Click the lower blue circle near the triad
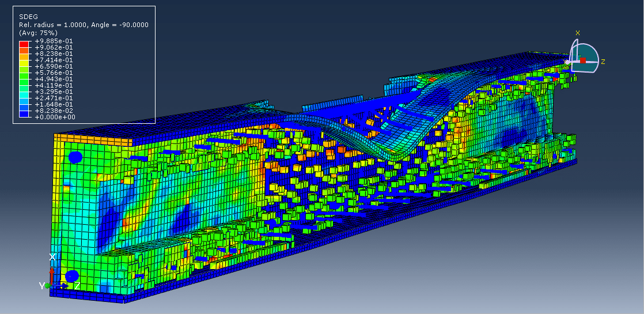This screenshot has width=644, height=314. click(72, 277)
